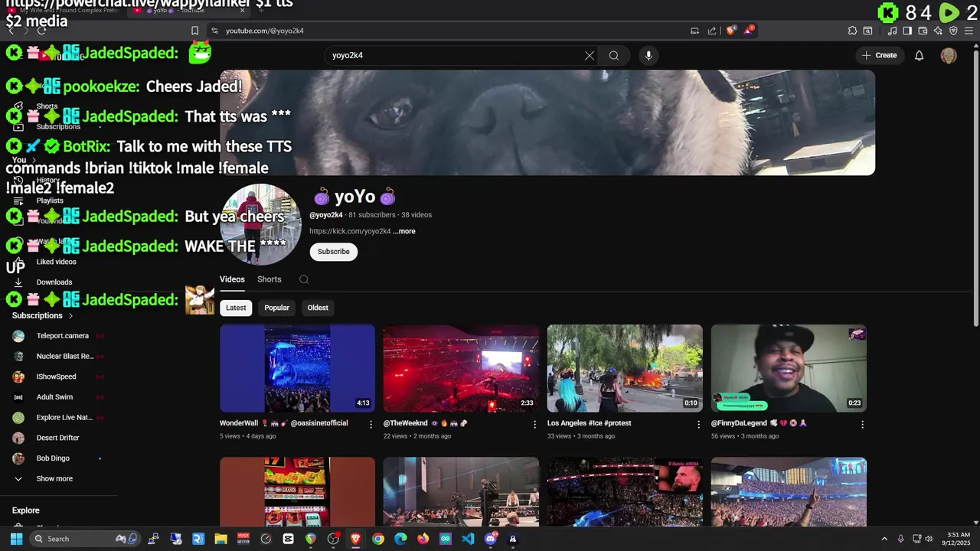Open options for Los Angeles protest video
980x551 pixels.
tap(698, 424)
